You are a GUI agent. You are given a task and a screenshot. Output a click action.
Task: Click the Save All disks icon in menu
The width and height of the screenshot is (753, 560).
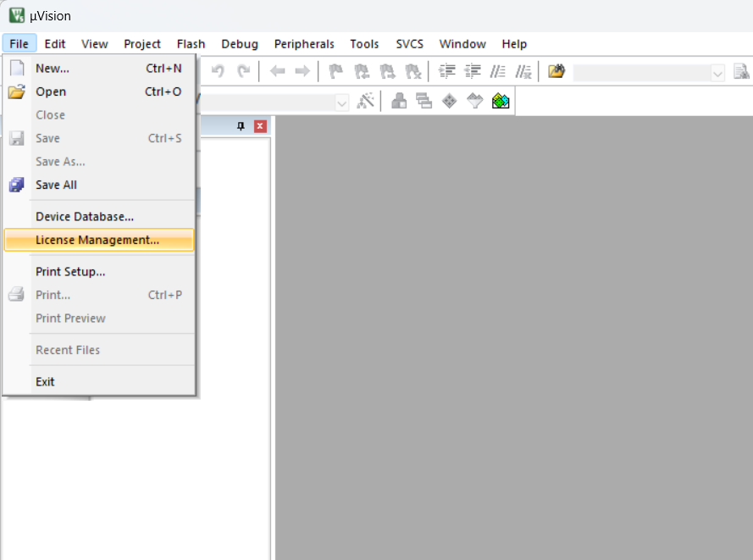click(x=16, y=185)
